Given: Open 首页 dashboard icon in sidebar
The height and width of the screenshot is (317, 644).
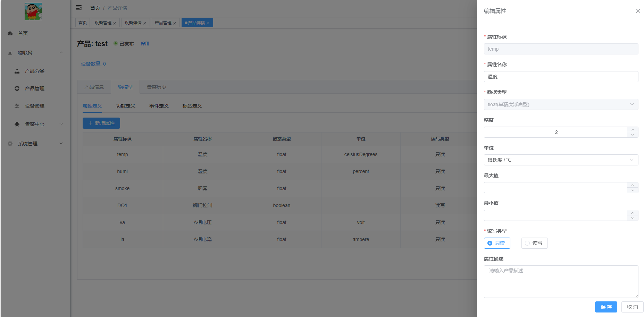Looking at the screenshot, I should [x=10, y=33].
